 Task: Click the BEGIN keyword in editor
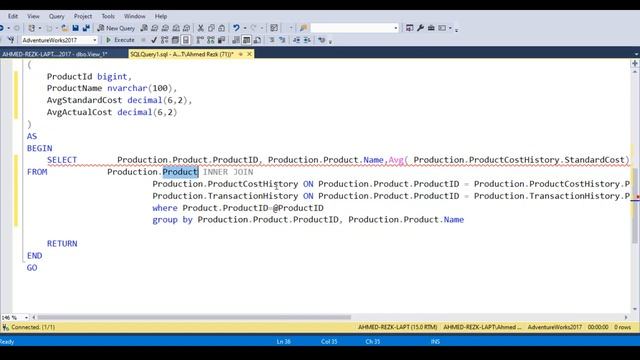point(40,148)
